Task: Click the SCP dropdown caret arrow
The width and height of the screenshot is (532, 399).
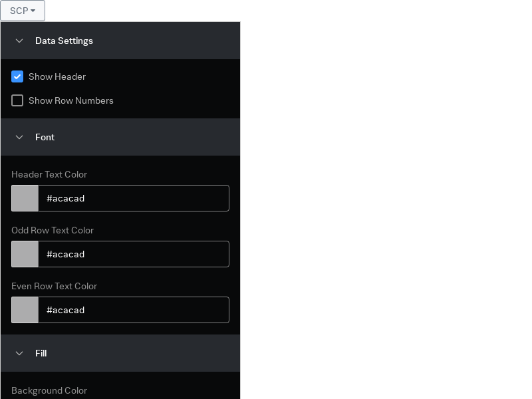Action: click(33, 11)
